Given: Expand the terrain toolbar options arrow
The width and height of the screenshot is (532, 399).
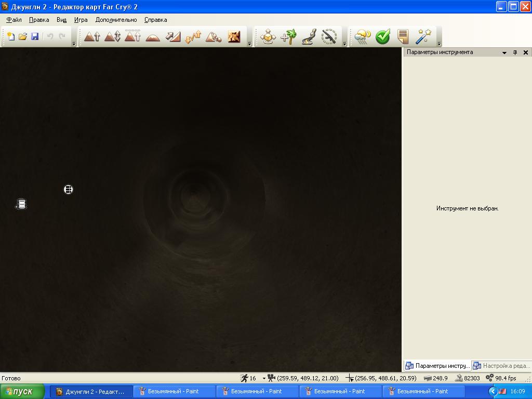Looking at the screenshot, I should pyautogui.click(x=250, y=44).
